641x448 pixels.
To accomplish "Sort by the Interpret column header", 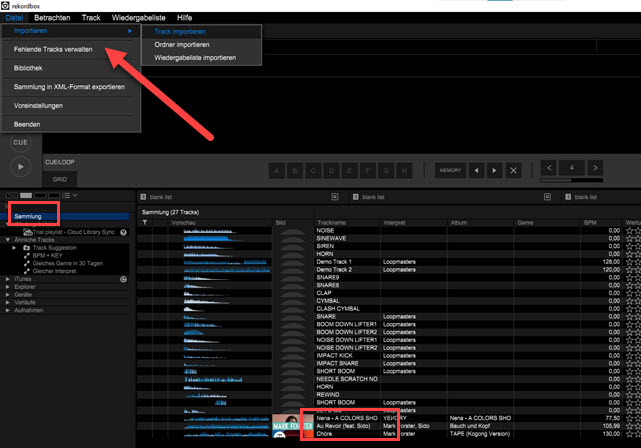I will tap(414, 223).
